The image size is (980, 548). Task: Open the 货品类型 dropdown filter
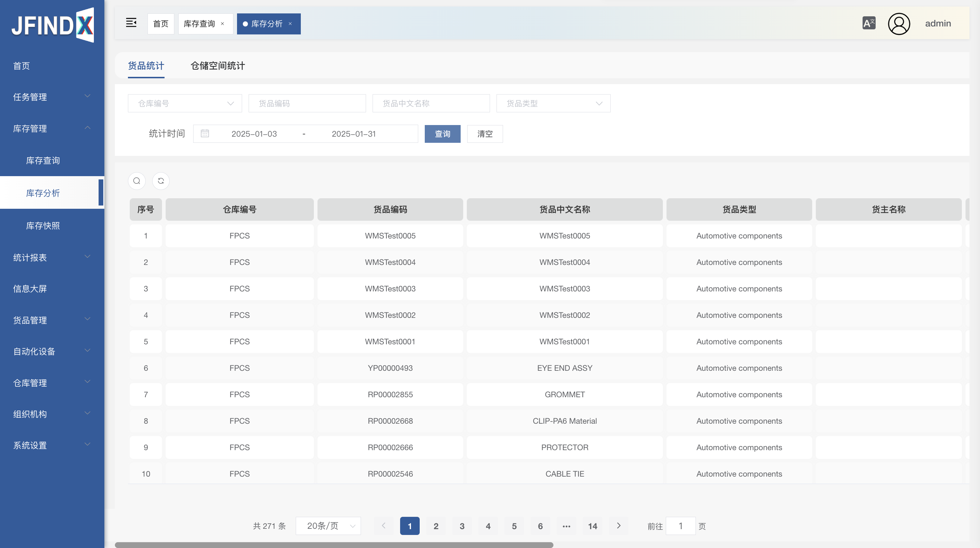(x=553, y=103)
